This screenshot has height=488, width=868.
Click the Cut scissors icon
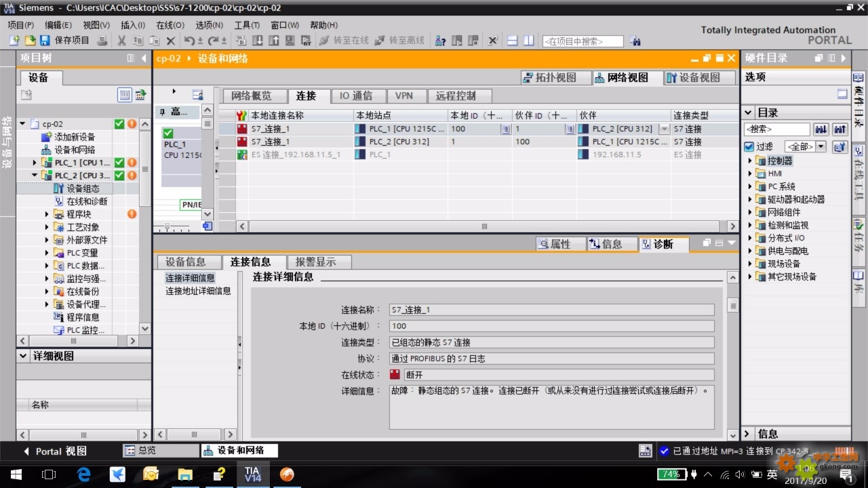click(x=121, y=41)
